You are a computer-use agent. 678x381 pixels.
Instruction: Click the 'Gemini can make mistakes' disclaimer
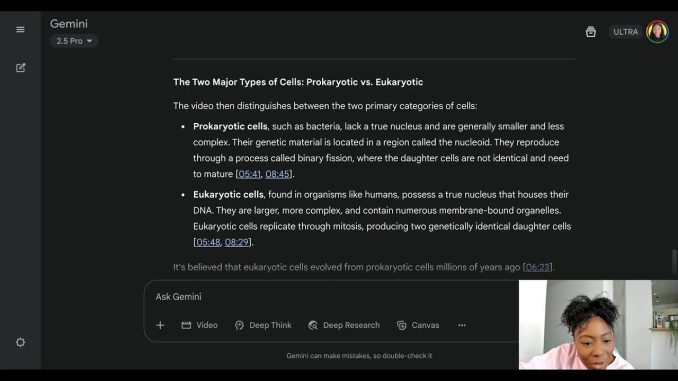pyautogui.click(x=359, y=356)
